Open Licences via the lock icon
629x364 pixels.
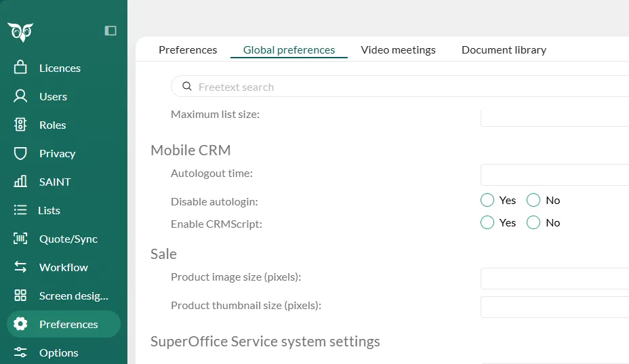20,68
